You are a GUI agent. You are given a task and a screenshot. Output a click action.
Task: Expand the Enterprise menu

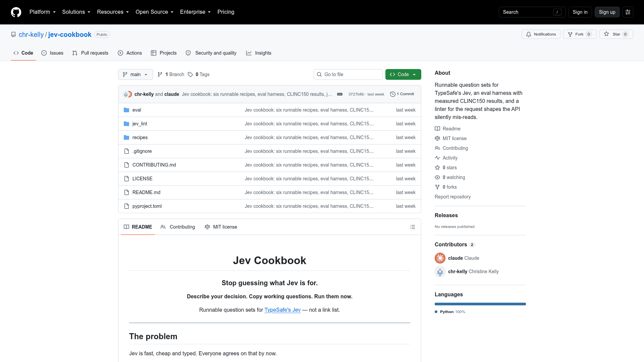click(x=196, y=12)
